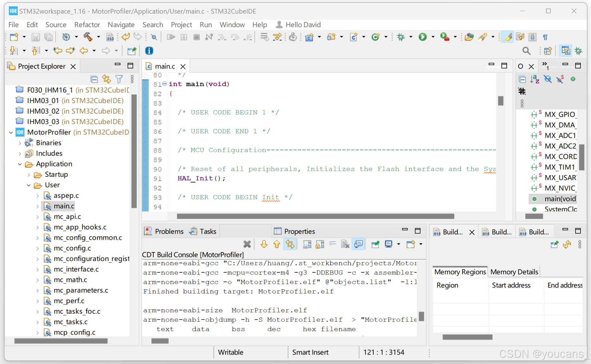This screenshot has width=591, height=364.
Task: Click the Remove Launch X in build console
Action: pyautogui.click(x=247, y=244)
